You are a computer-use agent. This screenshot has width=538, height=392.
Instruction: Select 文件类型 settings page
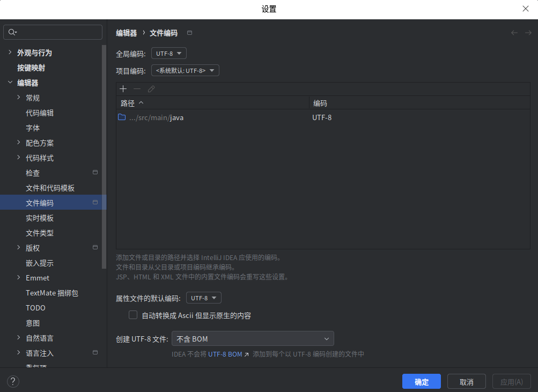(x=40, y=233)
